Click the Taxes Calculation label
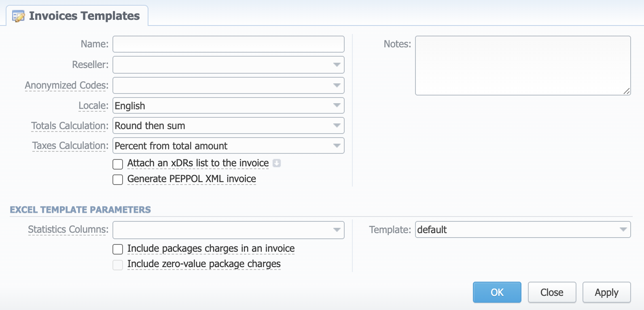The height and width of the screenshot is (310, 644). pyautogui.click(x=70, y=146)
